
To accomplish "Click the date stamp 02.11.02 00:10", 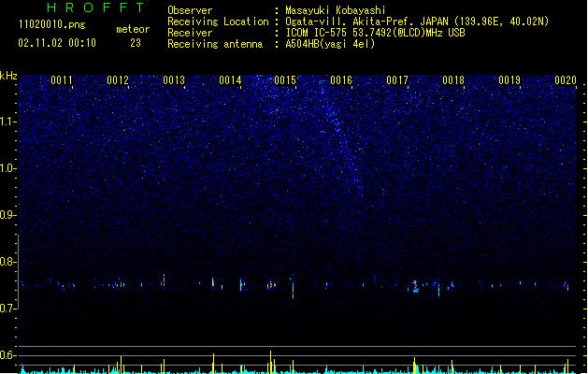I will click(57, 43).
